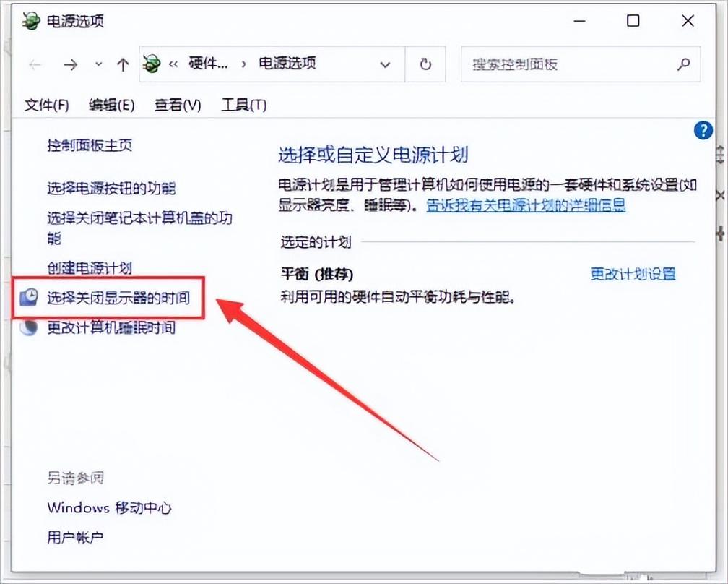This screenshot has width=728, height=584.
Task: Go to 控制面板主页
Action: pos(90,145)
